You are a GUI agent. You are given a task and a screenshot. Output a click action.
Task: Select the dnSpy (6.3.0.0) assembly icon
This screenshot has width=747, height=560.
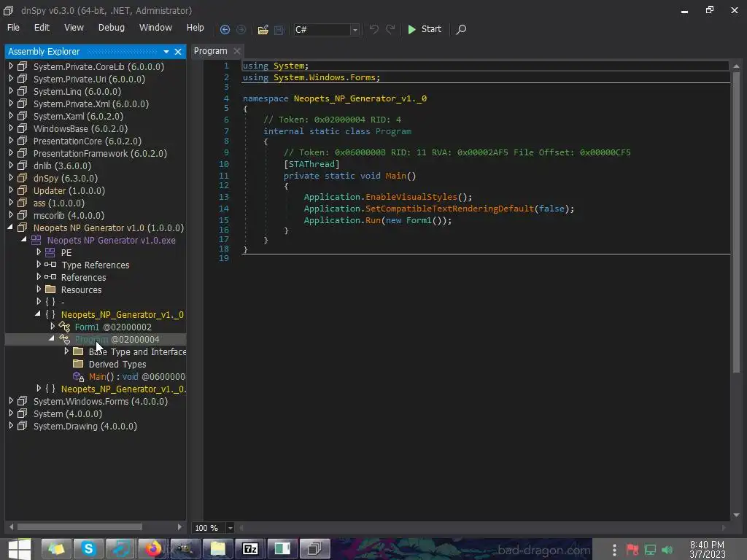[22, 178]
